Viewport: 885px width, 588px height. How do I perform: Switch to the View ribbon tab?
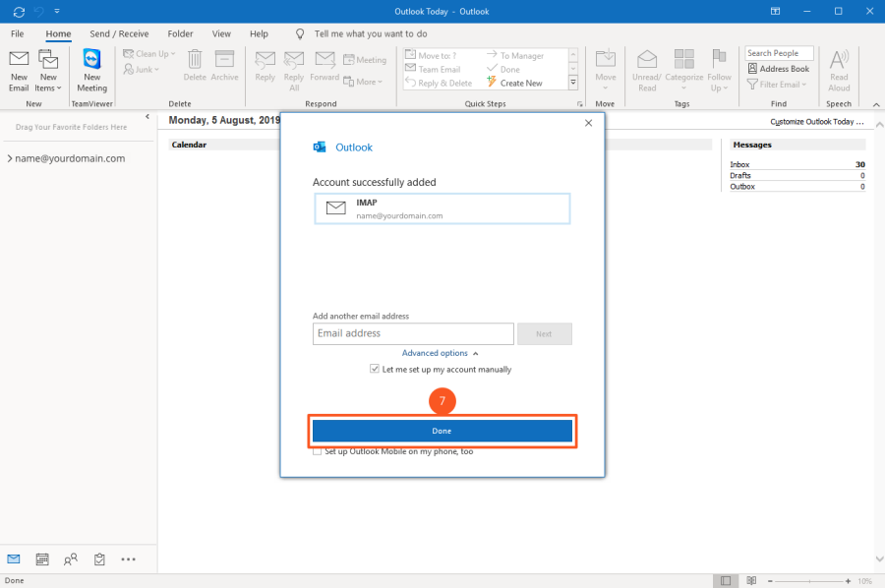(x=221, y=33)
